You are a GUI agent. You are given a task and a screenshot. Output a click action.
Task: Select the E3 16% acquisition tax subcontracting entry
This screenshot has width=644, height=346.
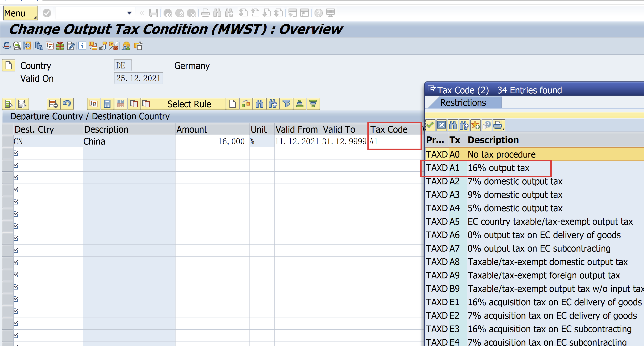[x=535, y=329]
